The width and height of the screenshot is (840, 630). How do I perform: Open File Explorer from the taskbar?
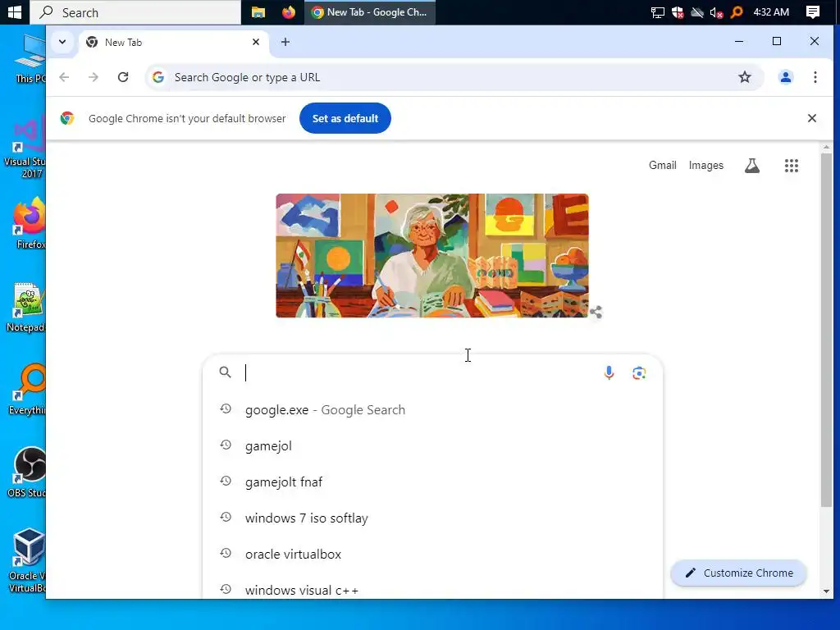tap(258, 11)
